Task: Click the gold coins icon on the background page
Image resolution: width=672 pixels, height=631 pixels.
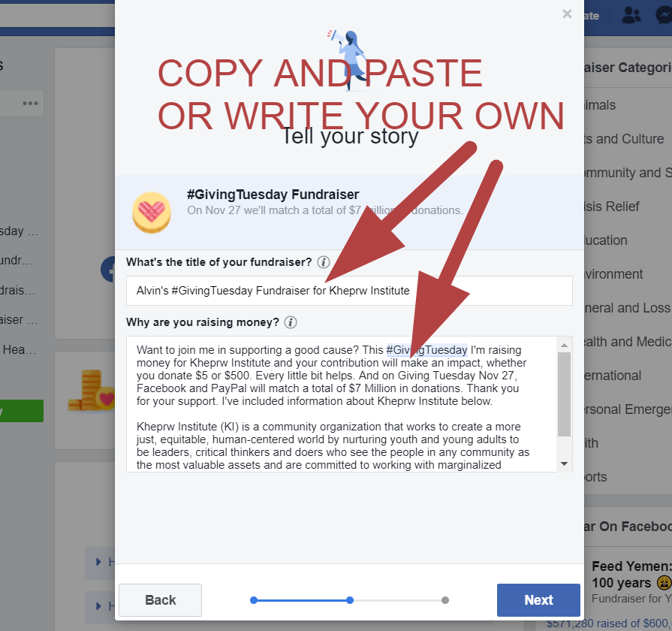Action: coord(91,391)
